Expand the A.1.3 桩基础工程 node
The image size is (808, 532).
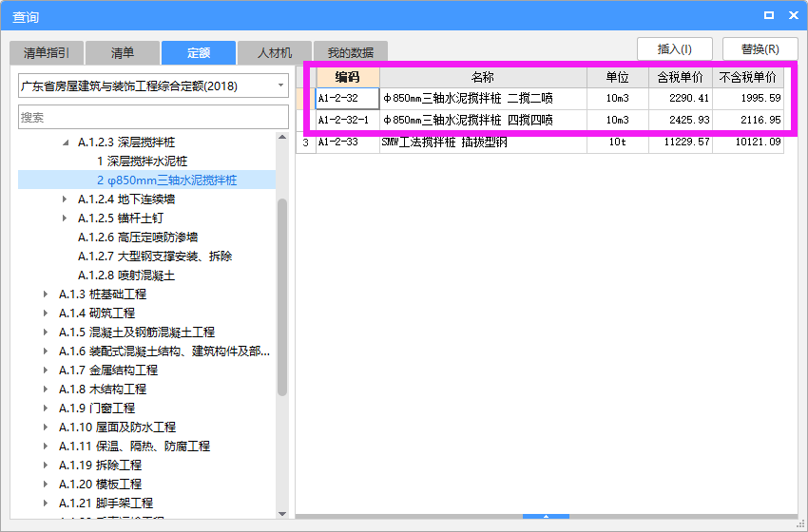[x=46, y=294]
